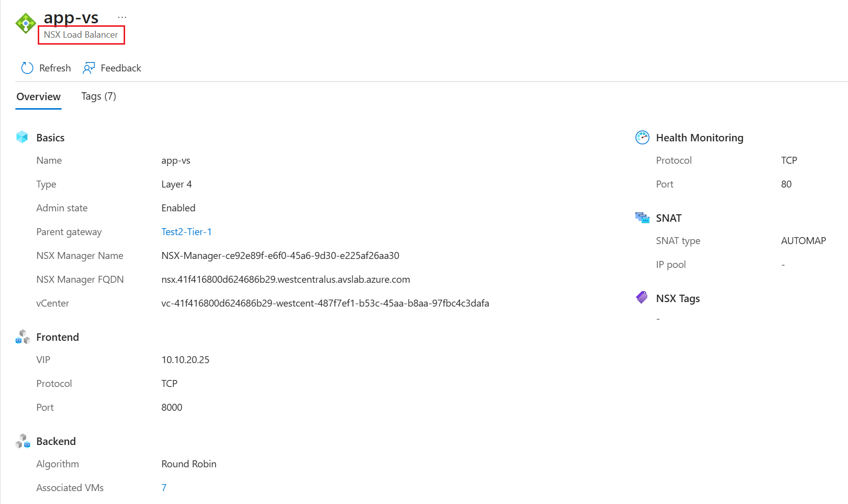Click the Refresh button label
Screen dimensions: 848x504
(x=55, y=68)
